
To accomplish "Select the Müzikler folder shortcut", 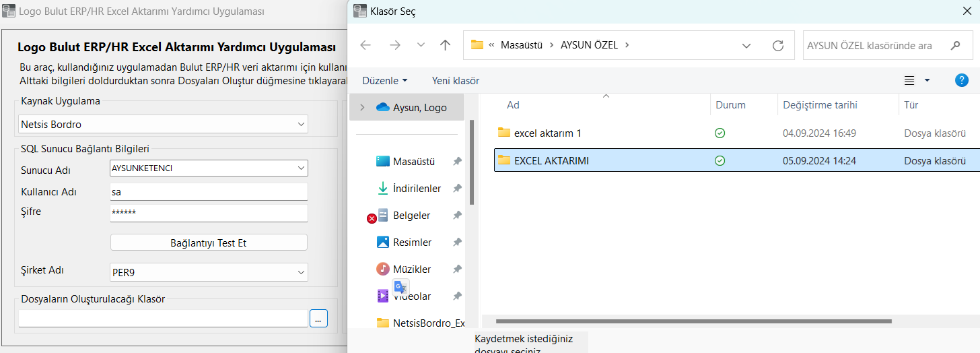I will [411, 269].
